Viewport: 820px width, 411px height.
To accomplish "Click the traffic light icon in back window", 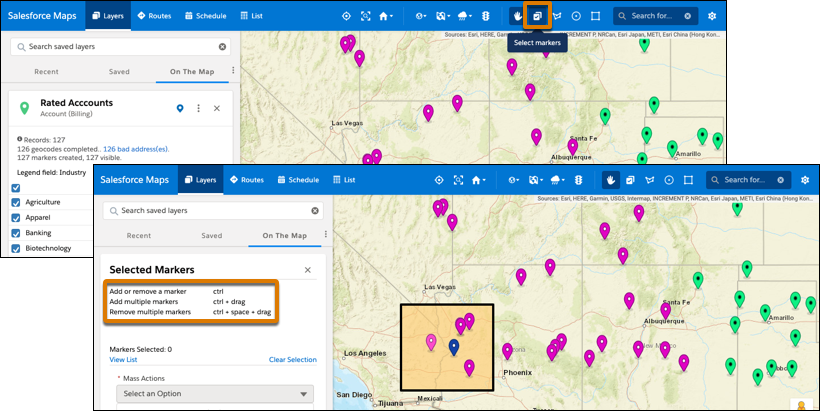I will [x=486, y=16].
